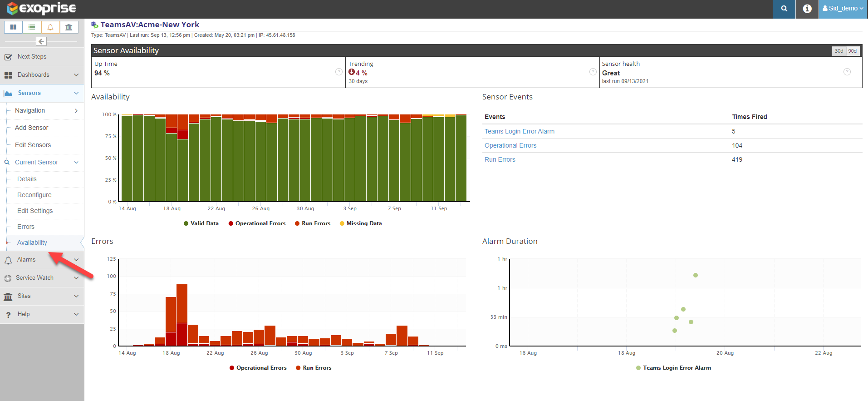The height and width of the screenshot is (401, 868).
Task: Expand the Alarms chevron
Action: 76,260
